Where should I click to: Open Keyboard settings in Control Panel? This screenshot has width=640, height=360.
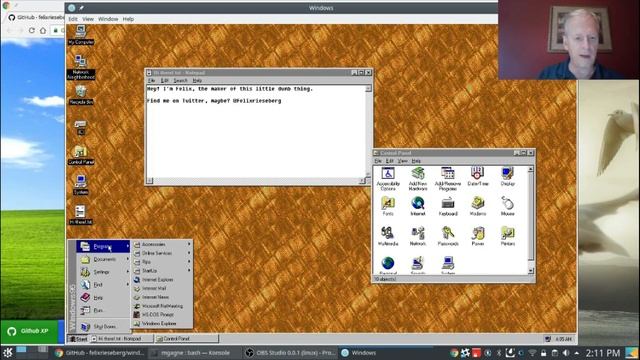point(448,206)
